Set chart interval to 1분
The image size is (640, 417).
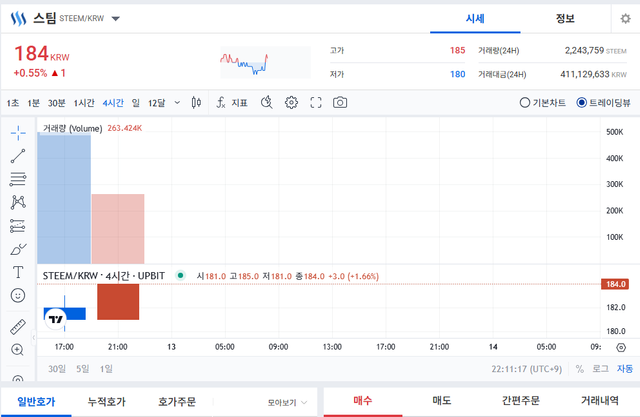coord(33,103)
